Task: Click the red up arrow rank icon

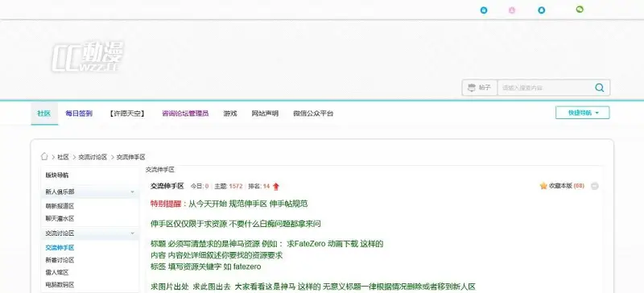Action: 275,187
